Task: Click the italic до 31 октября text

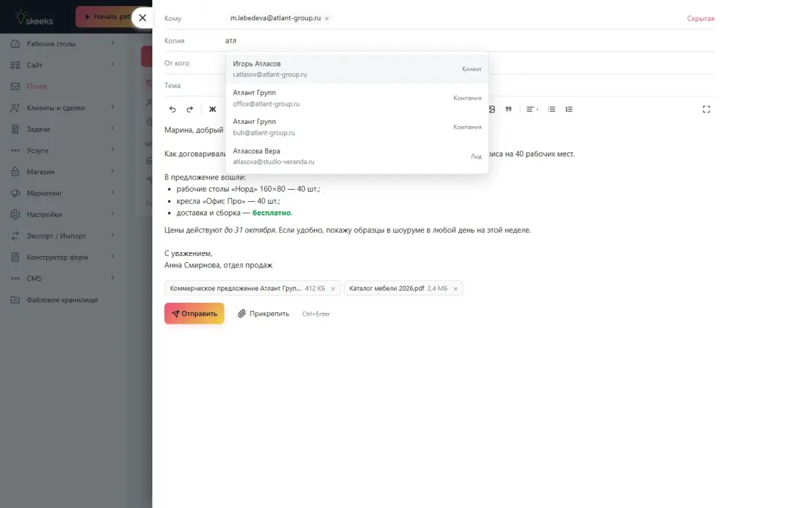Action: (250, 230)
